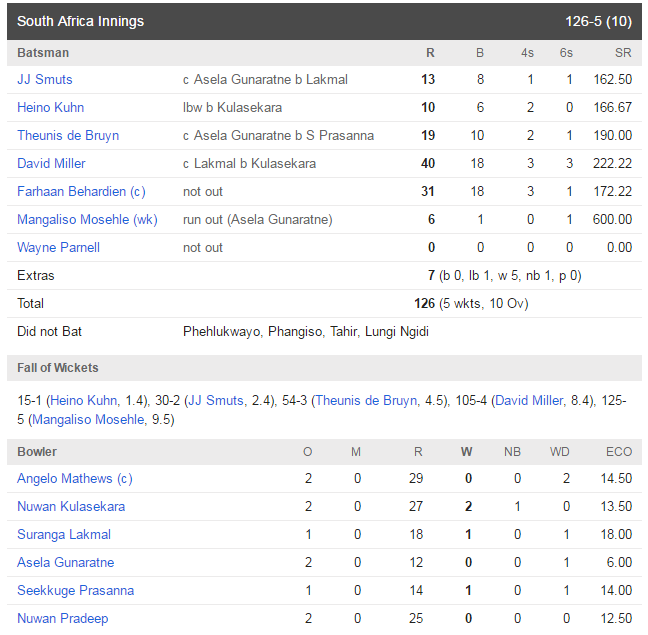Open Asela Gunaratne bowler profile
This screenshot has width=648, height=635.
[x=66, y=563]
